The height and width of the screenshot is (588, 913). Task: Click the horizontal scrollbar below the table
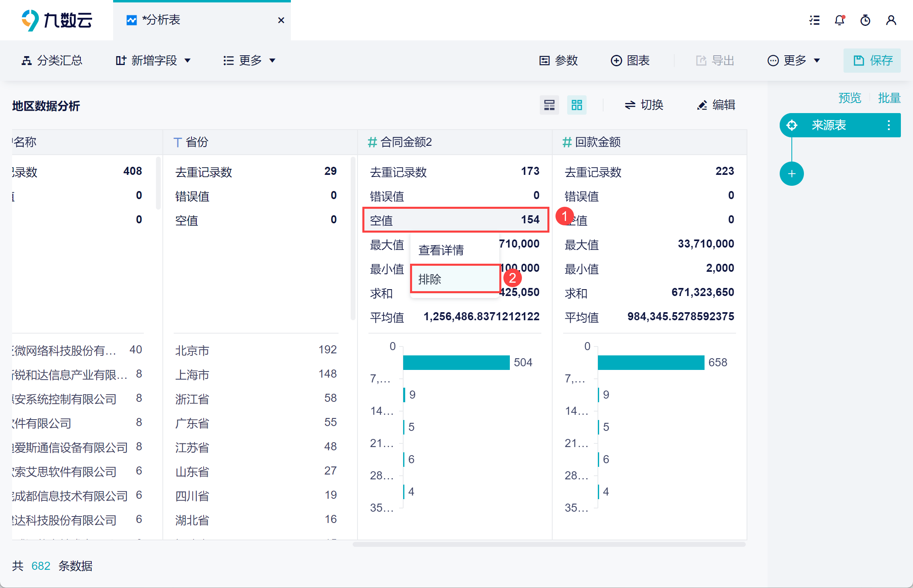click(549, 544)
